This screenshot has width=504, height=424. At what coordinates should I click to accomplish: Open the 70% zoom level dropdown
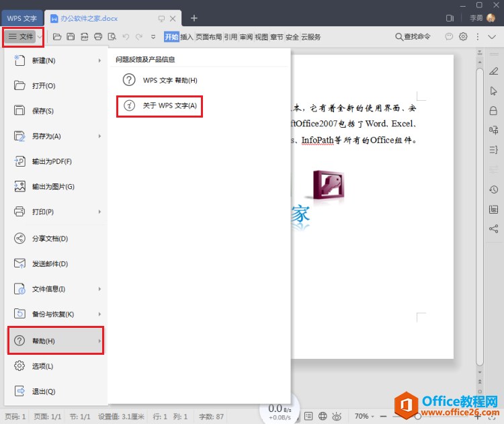point(364,417)
